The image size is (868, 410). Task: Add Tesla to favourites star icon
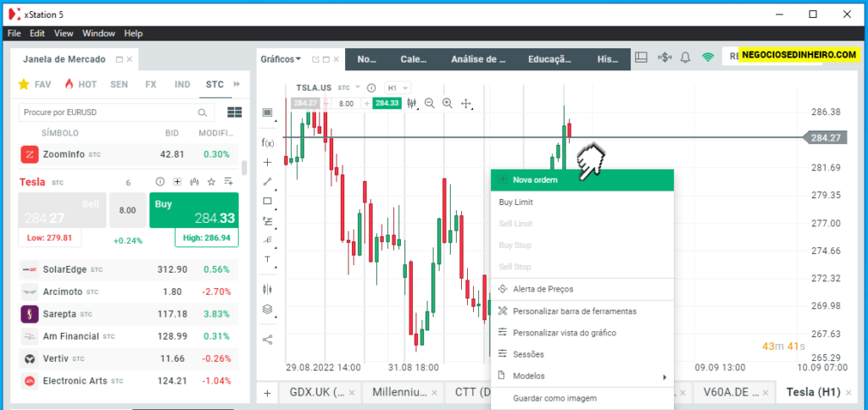tap(211, 181)
